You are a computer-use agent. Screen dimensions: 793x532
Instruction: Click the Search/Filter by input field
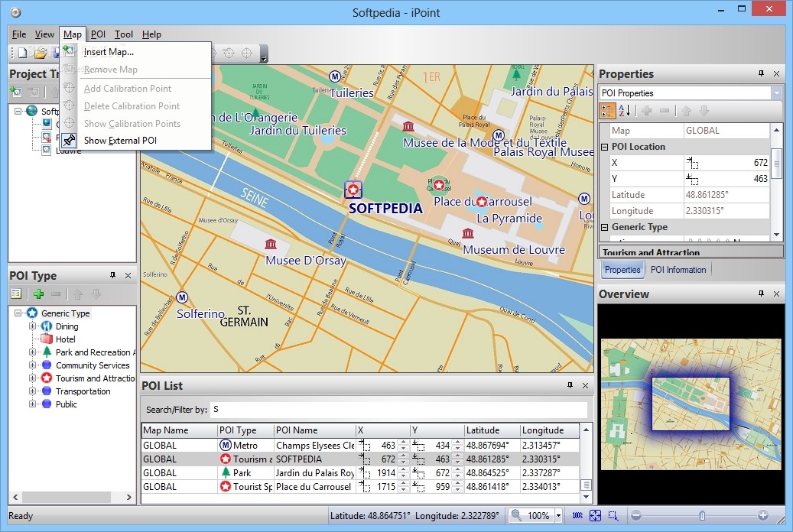tap(398, 409)
